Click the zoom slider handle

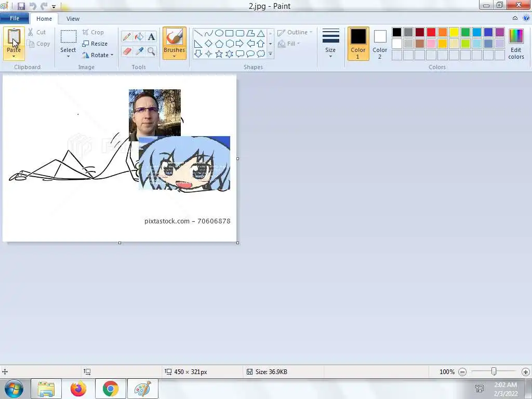pyautogui.click(x=494, y=372)
